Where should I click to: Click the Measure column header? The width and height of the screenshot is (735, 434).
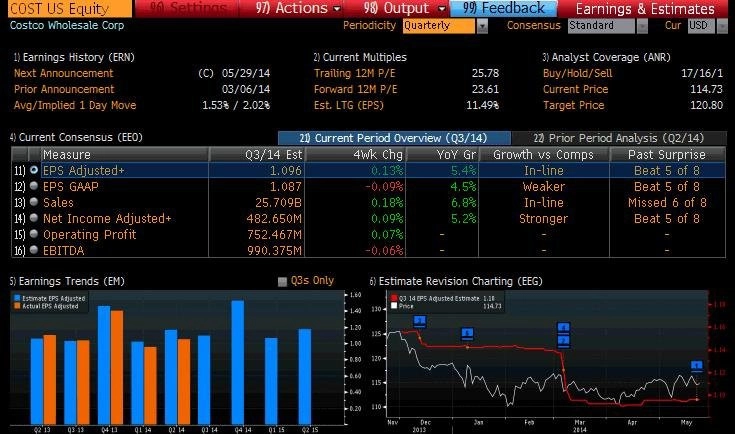[125, 155]
